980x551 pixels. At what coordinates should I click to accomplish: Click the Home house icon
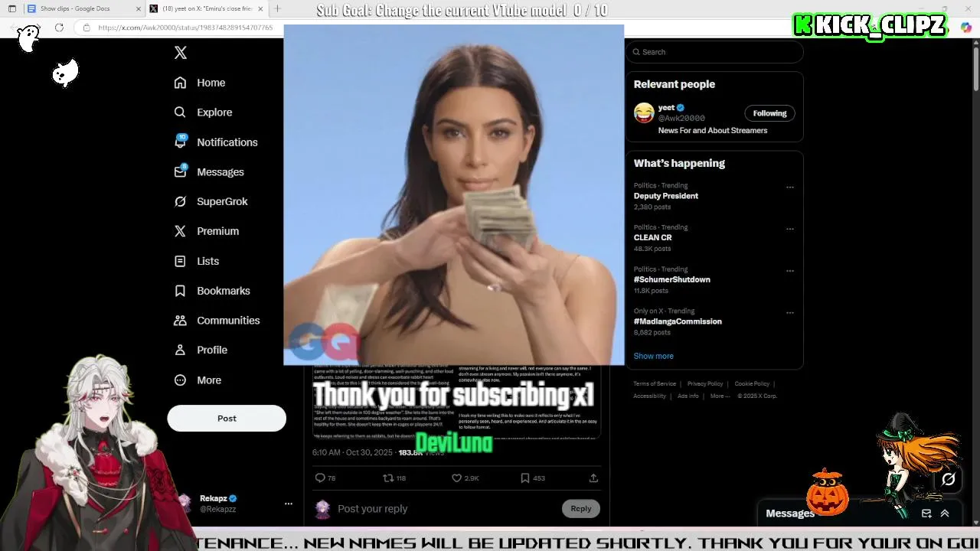pos(180,83)
